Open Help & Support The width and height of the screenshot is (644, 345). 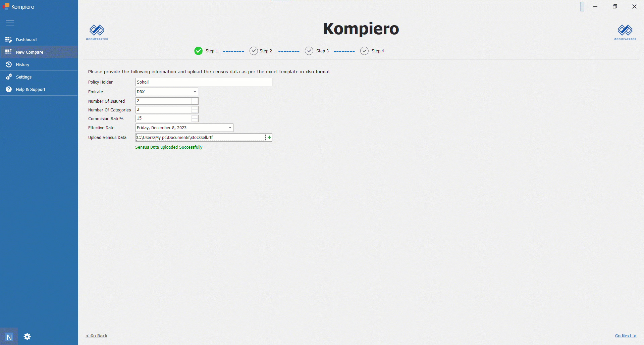click(30, 89)
